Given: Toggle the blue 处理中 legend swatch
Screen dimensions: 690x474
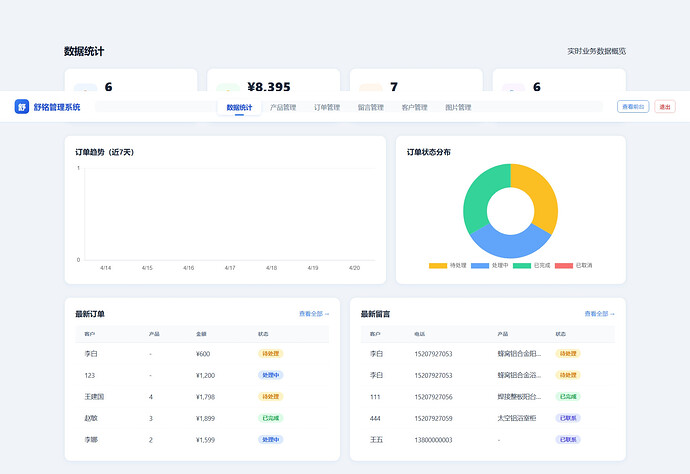Looking at the screenshot, I should 480,266.
